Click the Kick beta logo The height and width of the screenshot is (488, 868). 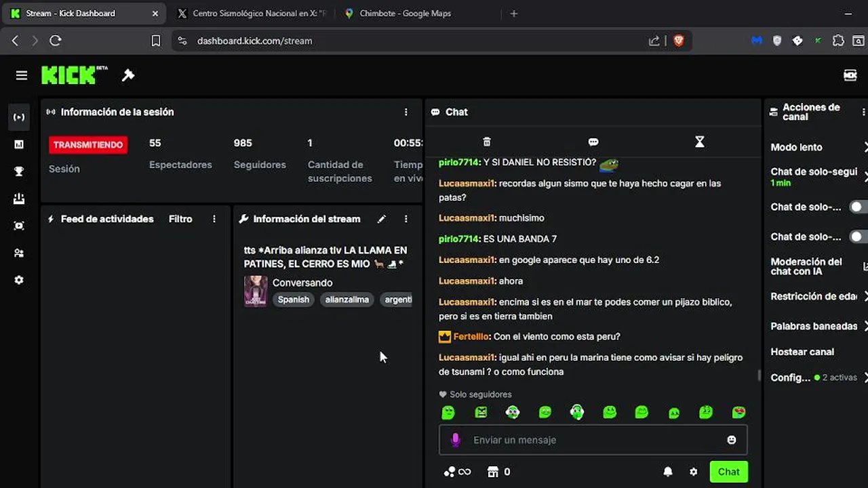74,75
